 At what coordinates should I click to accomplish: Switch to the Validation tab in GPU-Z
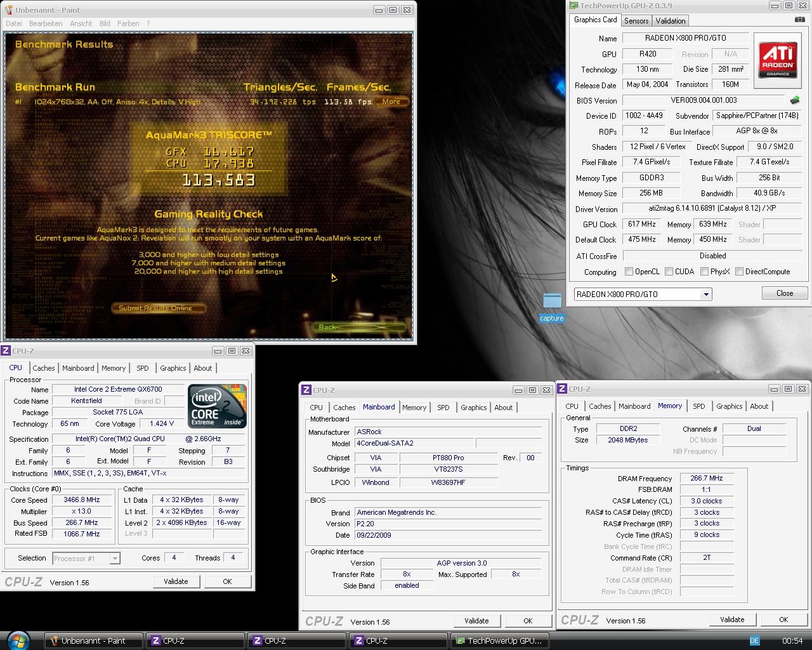pos(671,21)
